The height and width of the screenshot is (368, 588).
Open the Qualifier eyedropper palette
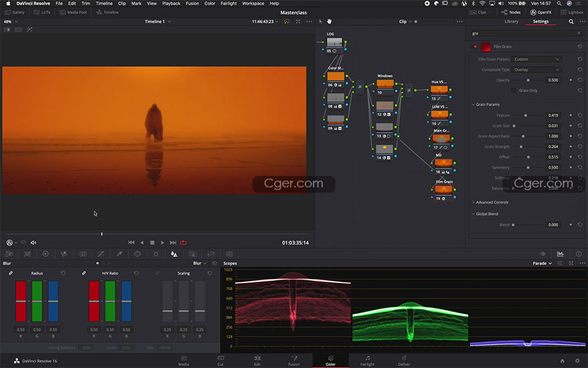coord(119,254)
